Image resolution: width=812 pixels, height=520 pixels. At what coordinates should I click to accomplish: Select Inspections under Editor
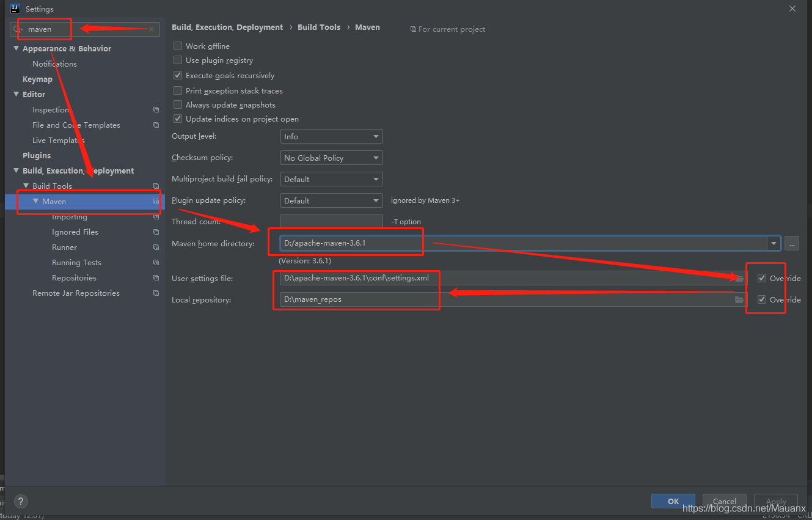[x=53, y=109]
